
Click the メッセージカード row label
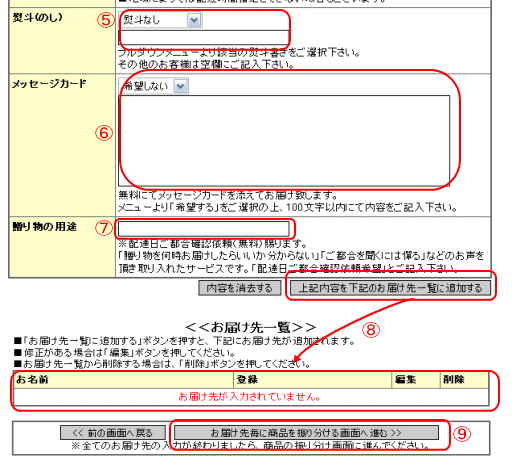tap(49, 84)
